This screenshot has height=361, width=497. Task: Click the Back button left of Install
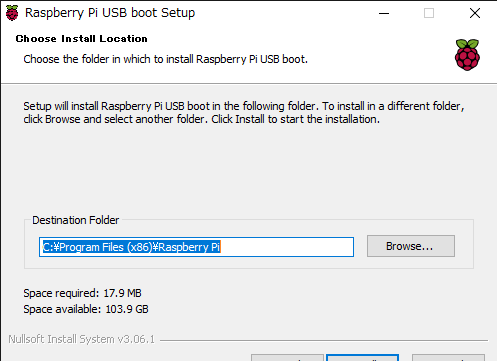point(287,358)
